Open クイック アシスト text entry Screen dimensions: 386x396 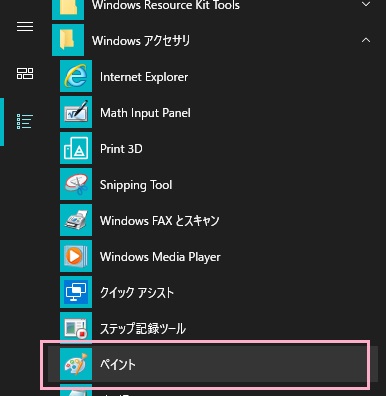tap(137, 293)
